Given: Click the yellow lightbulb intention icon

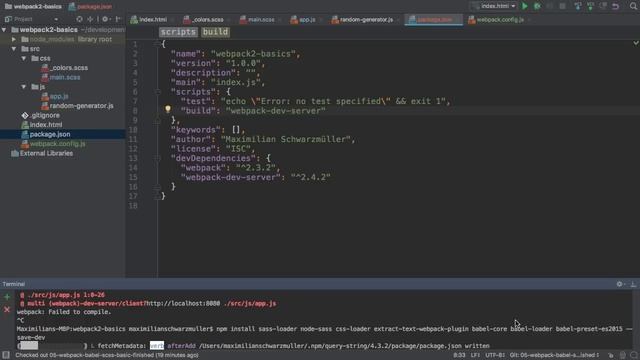Looking at the screenshot, I should 168,109.
